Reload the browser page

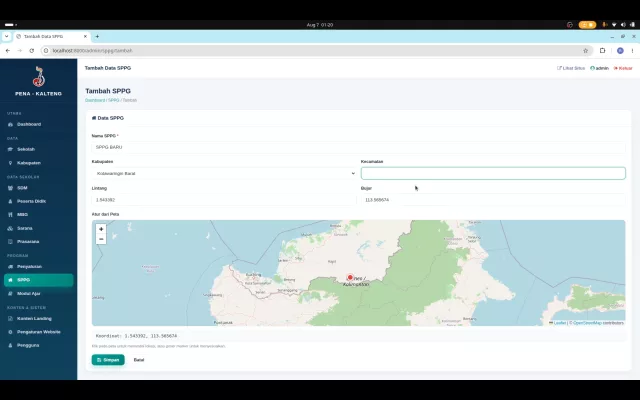pyautogui.click(x=31, y=51)
